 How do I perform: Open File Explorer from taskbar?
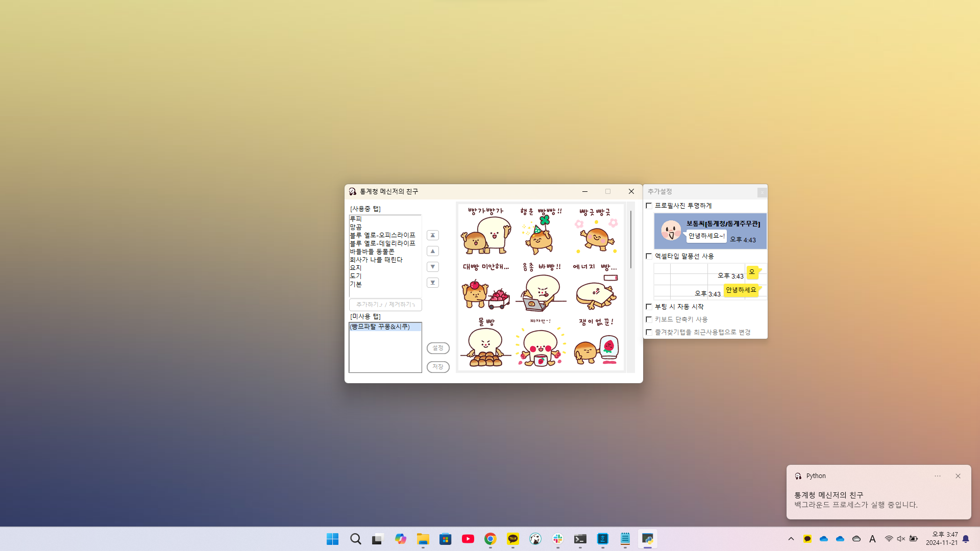coord(423,539)
